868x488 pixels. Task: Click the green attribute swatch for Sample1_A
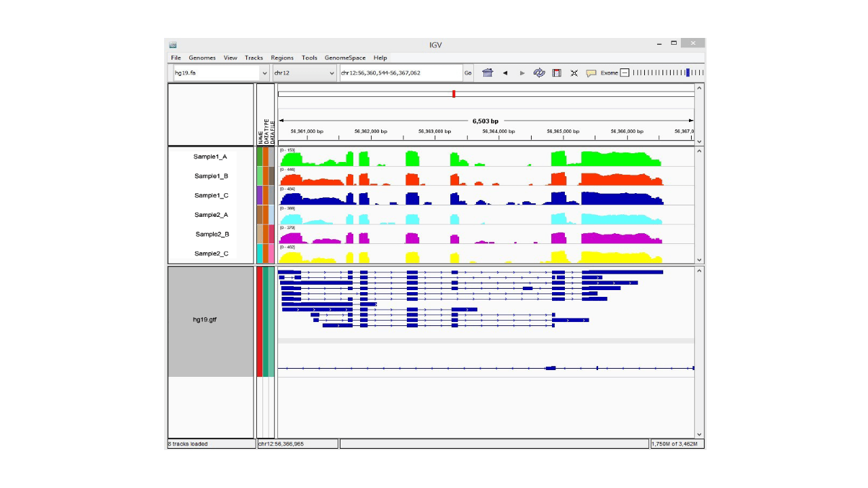pyautogui.click(x=260, y=157)
